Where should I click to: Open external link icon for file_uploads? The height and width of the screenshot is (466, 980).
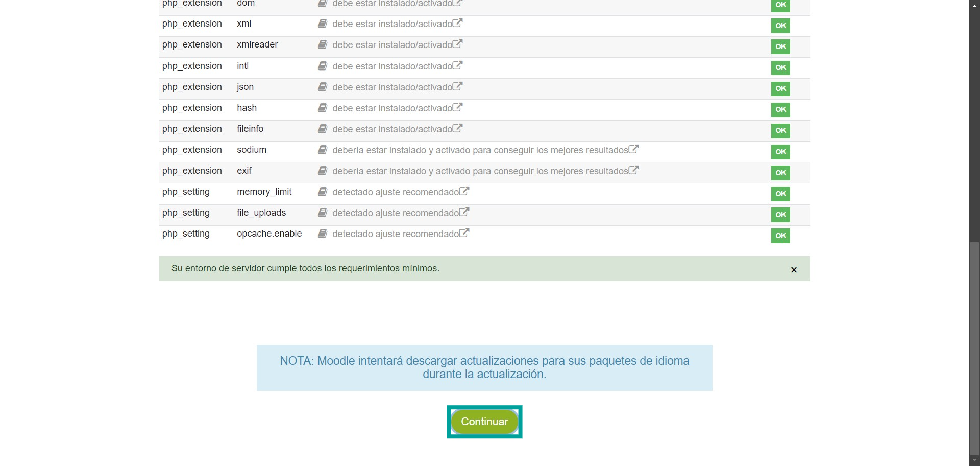[464, 212]
